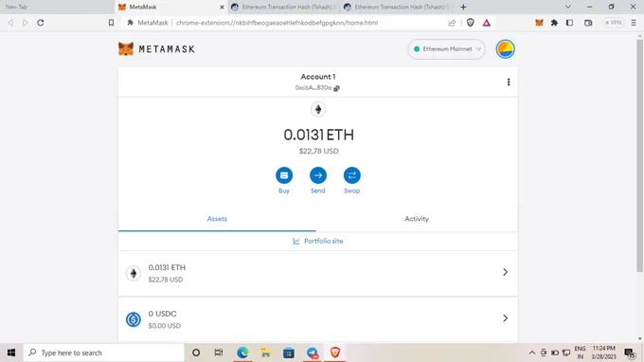Close the MetaMask browser tab
The width and height of the screenshot is (644, 362).
222,7
